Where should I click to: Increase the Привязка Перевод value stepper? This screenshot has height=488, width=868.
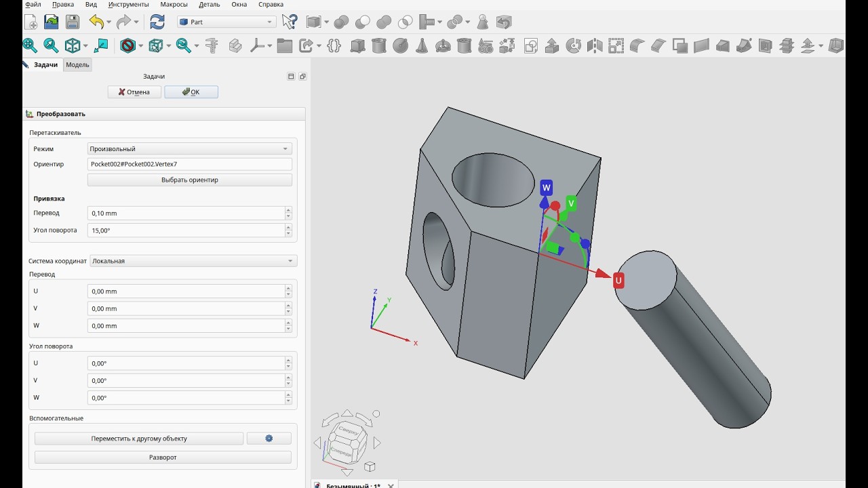[x=288, y=210]
